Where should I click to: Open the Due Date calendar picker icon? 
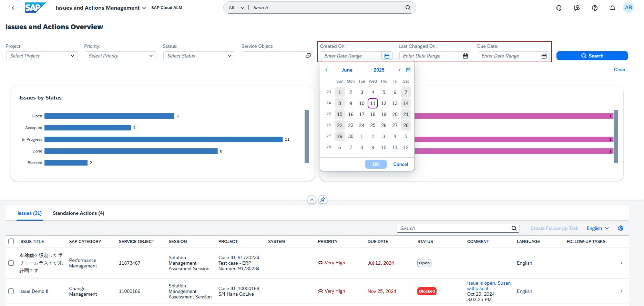[544, 56]
